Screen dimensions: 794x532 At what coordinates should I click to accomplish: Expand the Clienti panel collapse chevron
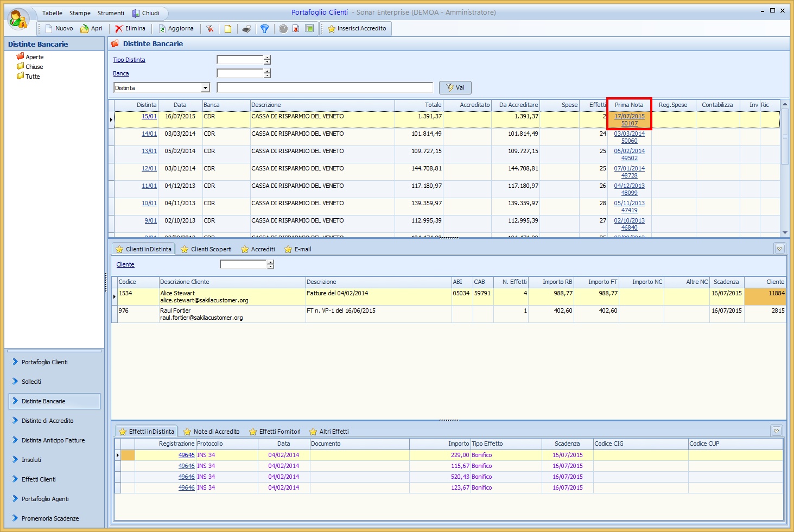coord(779,249)
